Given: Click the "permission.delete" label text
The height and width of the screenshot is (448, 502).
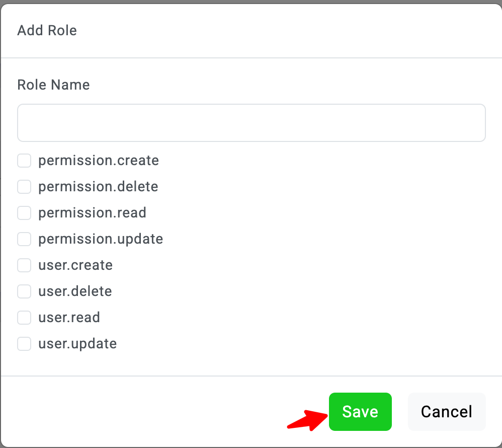Looking at the screenshot, I should coord(98,187).
